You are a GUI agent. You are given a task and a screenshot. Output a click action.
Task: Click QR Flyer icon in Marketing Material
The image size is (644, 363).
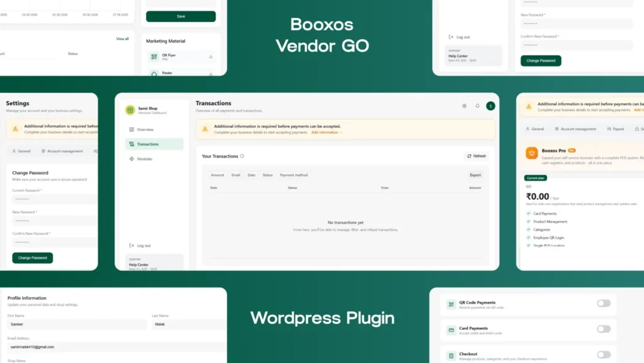click(x=154, y=57)
